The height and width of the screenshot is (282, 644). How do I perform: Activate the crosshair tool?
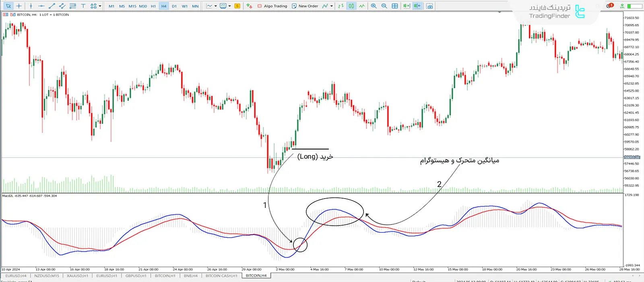pyautogui.click(x=19, y=6)
